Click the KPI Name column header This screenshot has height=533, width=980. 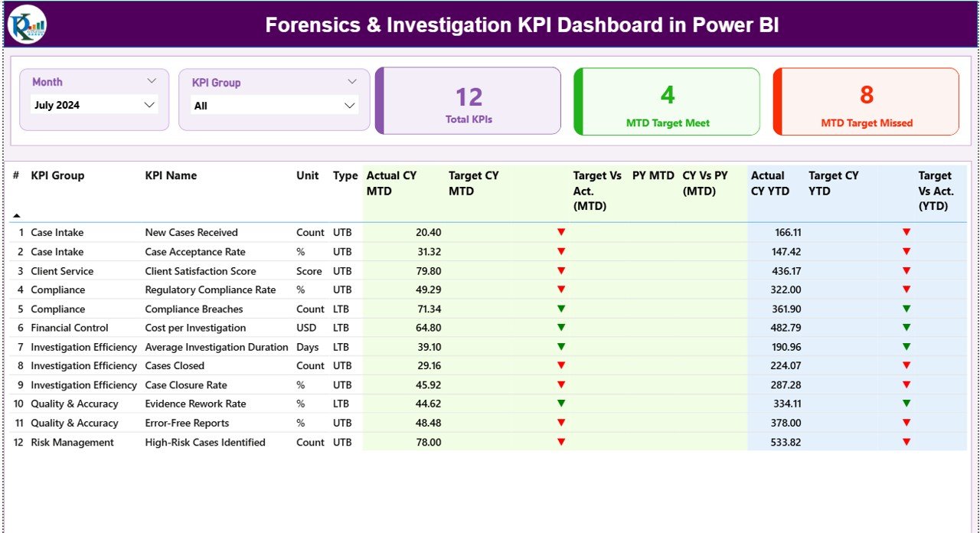coord(170,175)
